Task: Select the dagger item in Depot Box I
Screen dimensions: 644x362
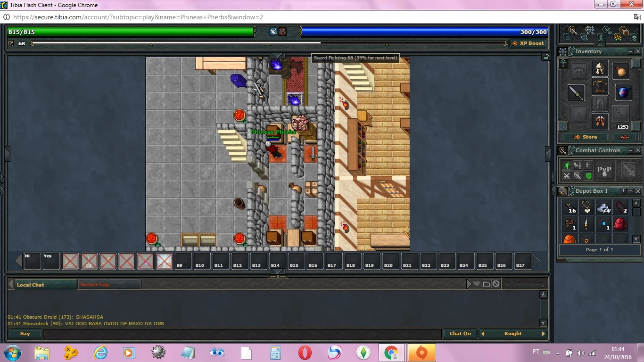Action: (586, 224)
